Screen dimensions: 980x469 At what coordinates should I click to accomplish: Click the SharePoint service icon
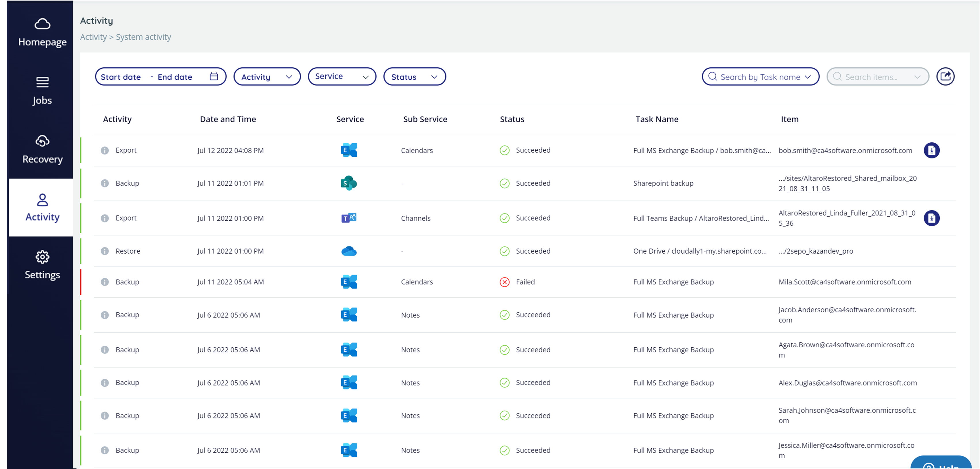point(348,183)
